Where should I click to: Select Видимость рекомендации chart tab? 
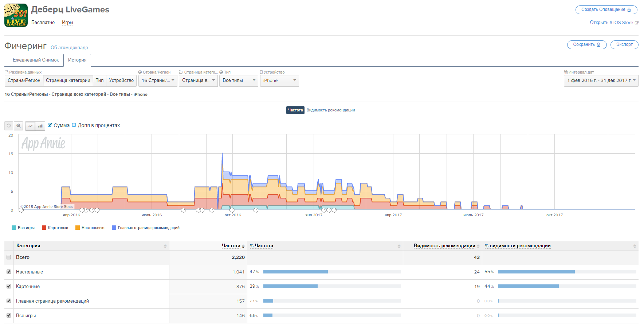pyautogui.click(x=330, y=110)
